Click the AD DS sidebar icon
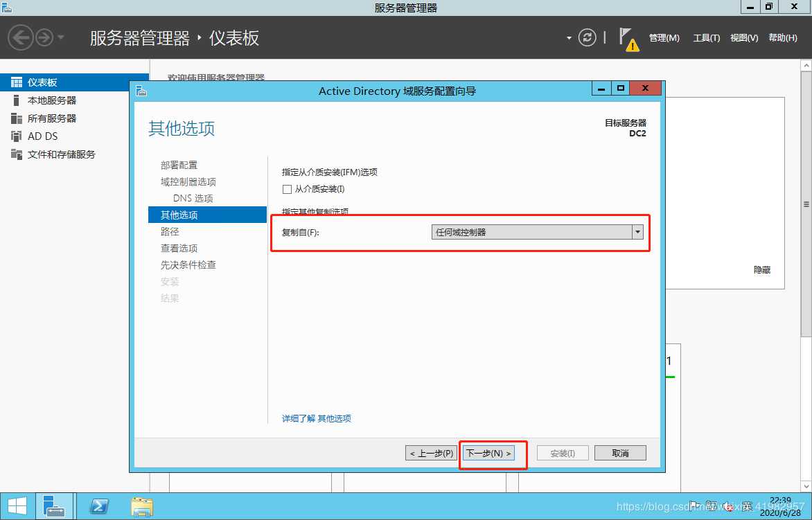The height and width of the screenshot is (520, 812). [x=17, y=136]
